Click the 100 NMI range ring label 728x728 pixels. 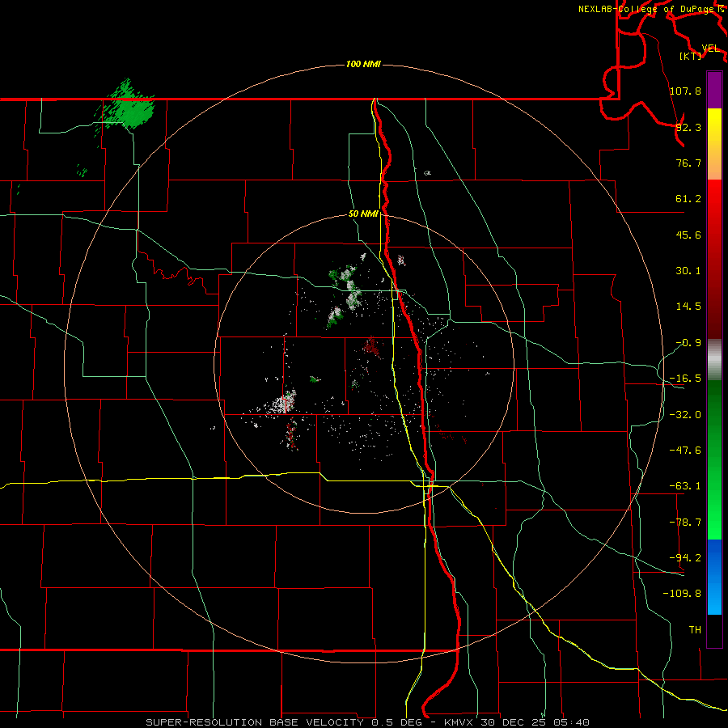click(x=363, y=64)
